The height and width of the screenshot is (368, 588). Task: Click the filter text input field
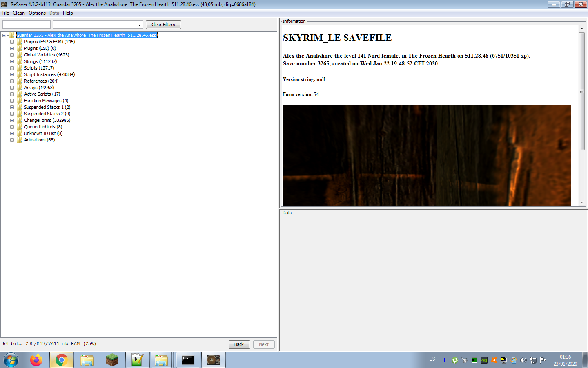(x=27, y=25)
